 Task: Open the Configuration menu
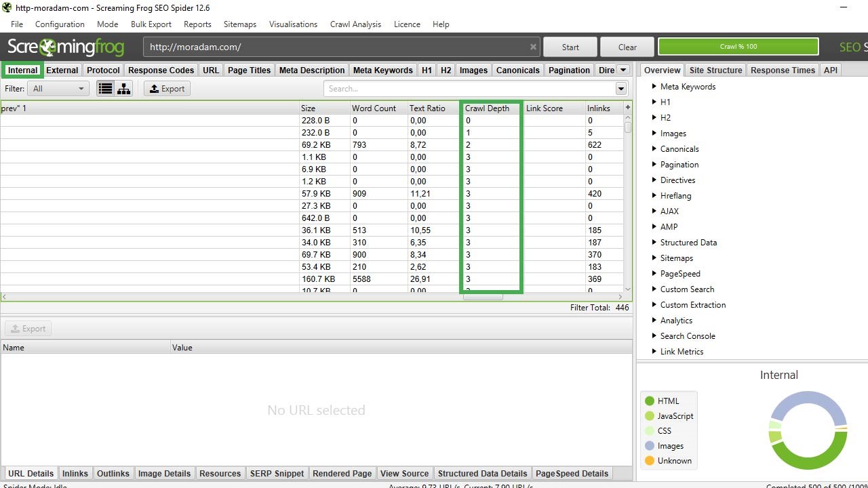coord(60,24)
